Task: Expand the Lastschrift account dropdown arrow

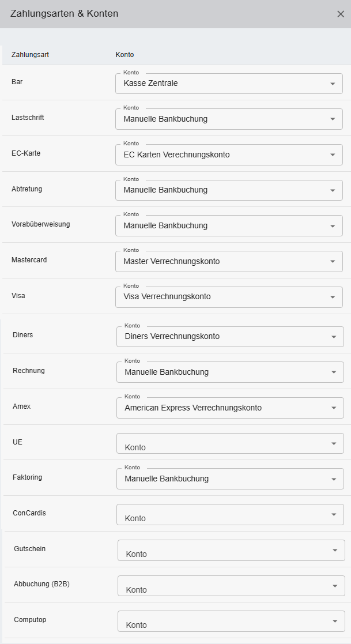Action: coord(333,119)
